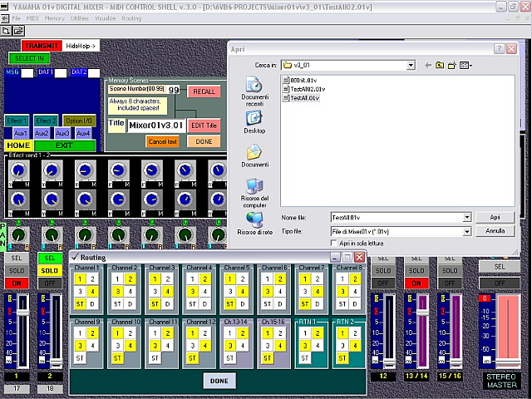This screenshot has width=532, height=399.
Task: Turn off channel 1 ON button
Action: coord(17,283)
